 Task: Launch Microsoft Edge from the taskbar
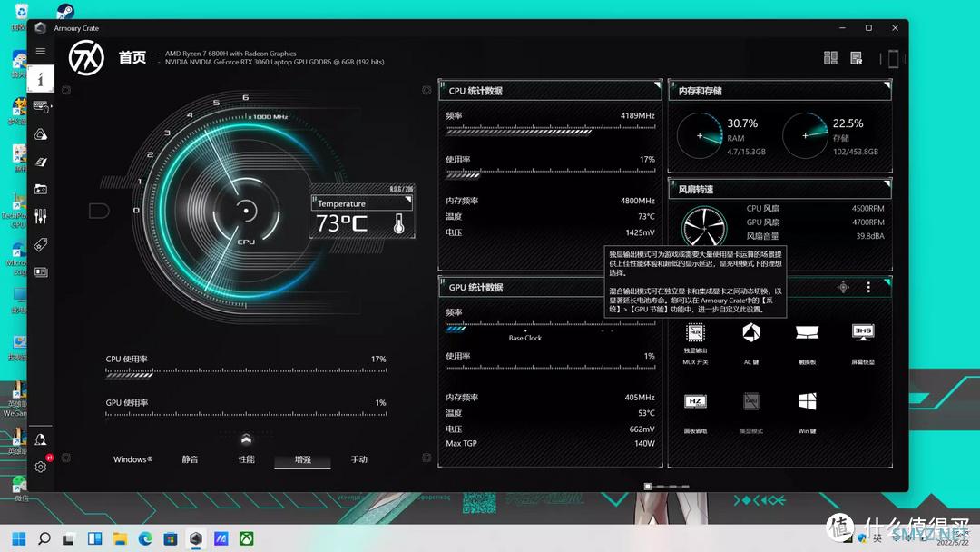coord(145,539)
